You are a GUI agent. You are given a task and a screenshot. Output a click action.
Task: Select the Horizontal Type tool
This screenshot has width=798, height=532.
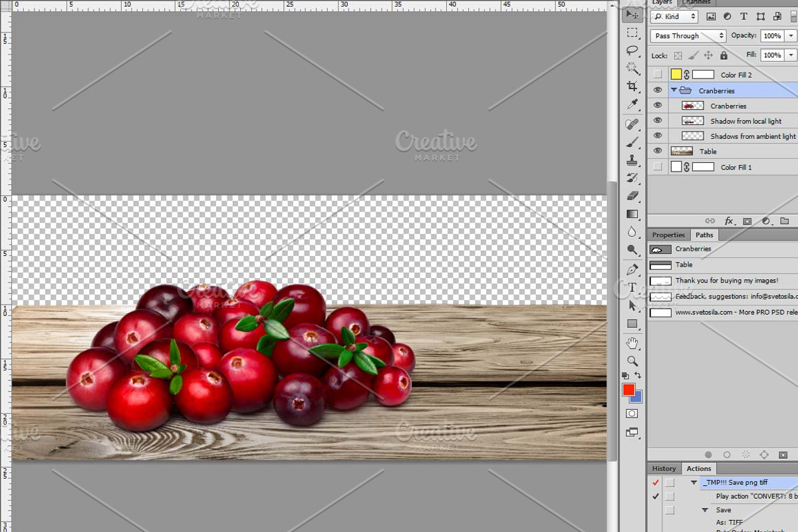[x=632, y=287]
